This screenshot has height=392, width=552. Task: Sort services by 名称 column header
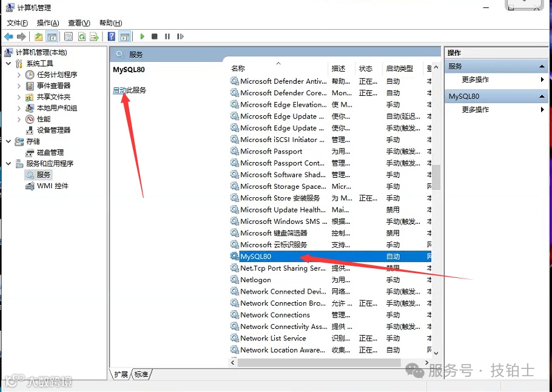tap(278, 69)
